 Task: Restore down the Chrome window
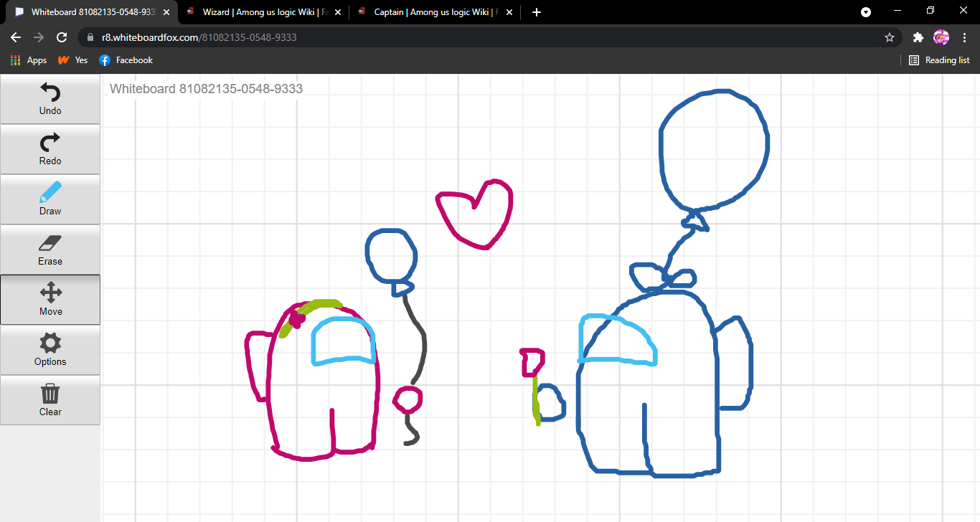(930, 11)
